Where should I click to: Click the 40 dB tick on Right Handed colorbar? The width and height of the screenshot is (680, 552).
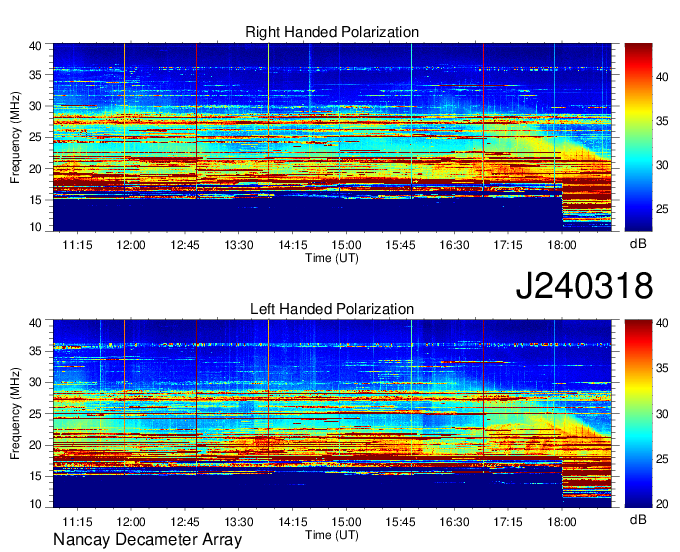tap(662, 77)
